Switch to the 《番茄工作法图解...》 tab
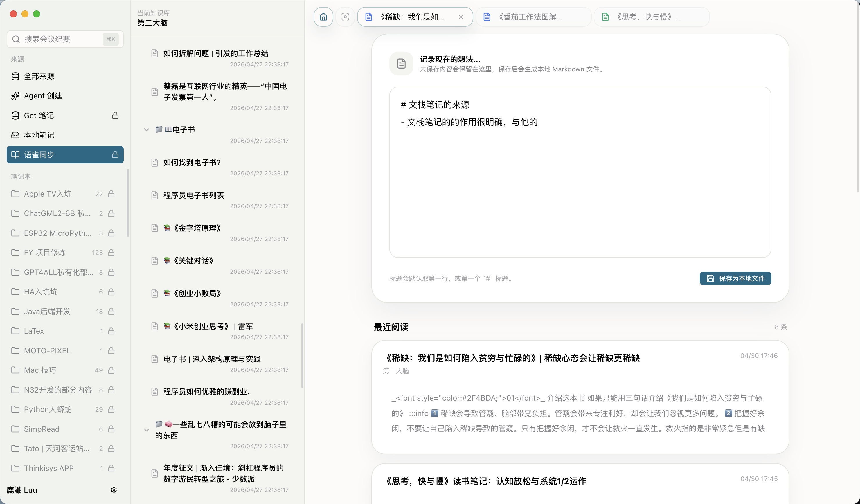The image size is (860, 504). click(x=533, y=17)
